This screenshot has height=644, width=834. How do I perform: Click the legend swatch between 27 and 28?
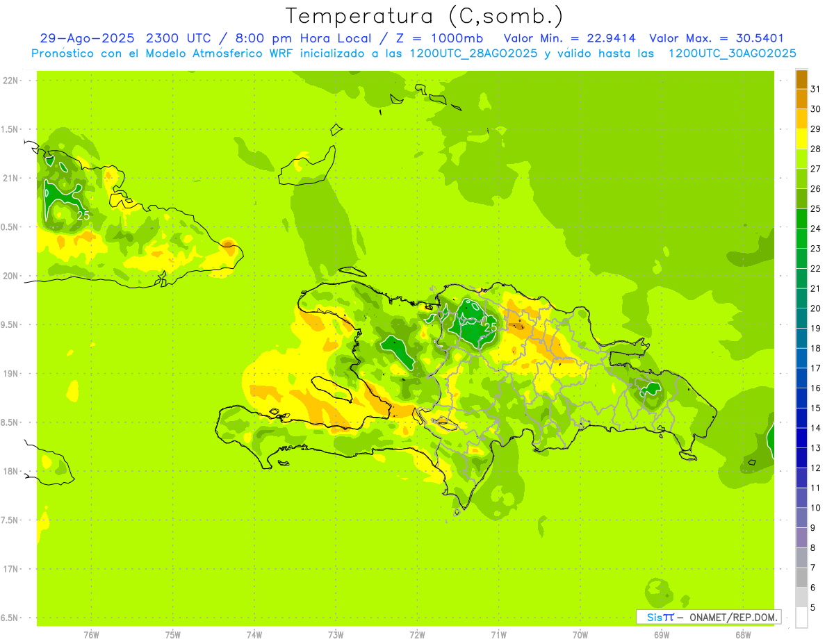pos(801,158)
